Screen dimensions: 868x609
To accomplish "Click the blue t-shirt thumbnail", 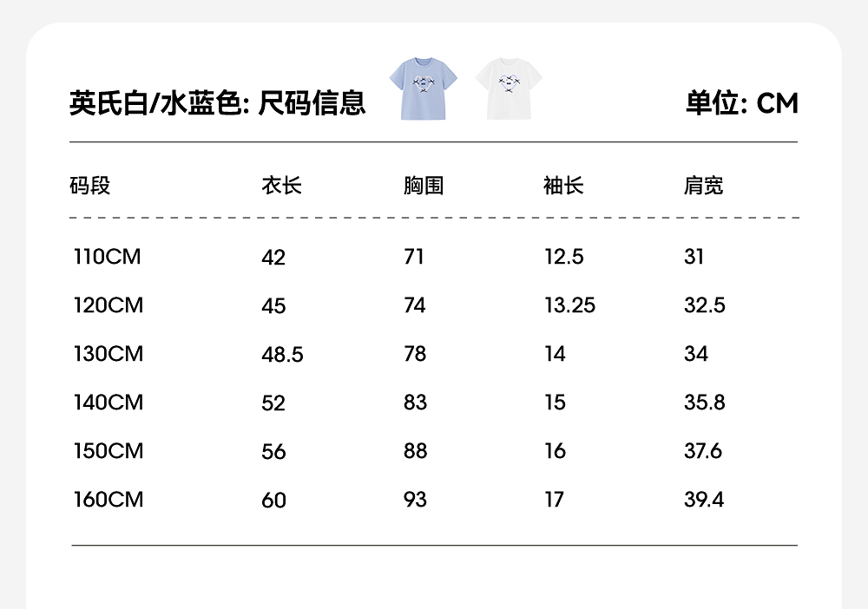I will click(x=418, y=88).
